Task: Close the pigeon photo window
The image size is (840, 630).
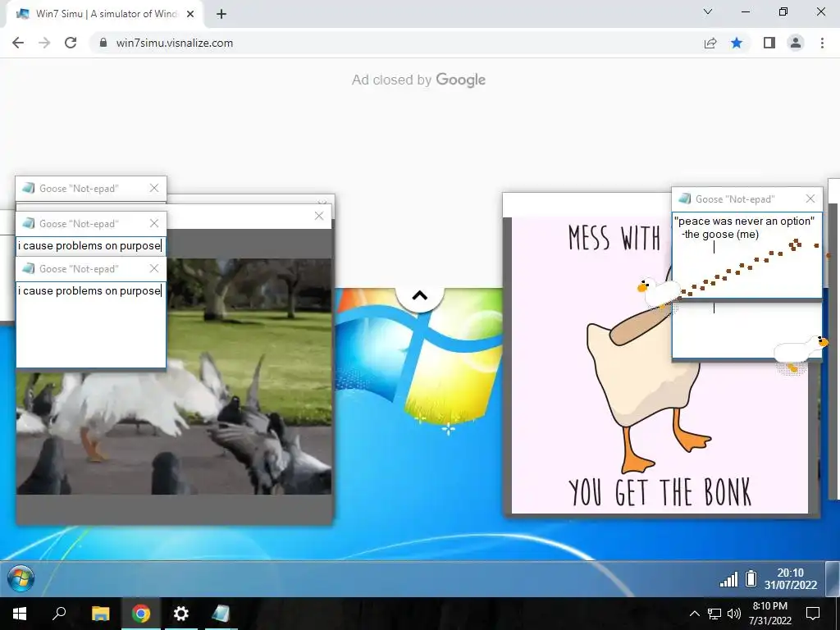Action: pyautogui.click(x=319, y=216)
